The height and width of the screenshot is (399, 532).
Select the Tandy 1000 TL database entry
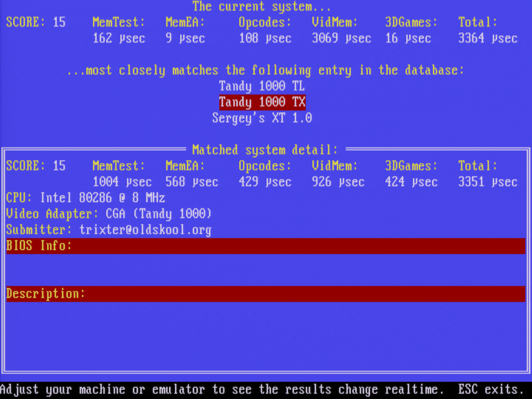pos(262,86)
